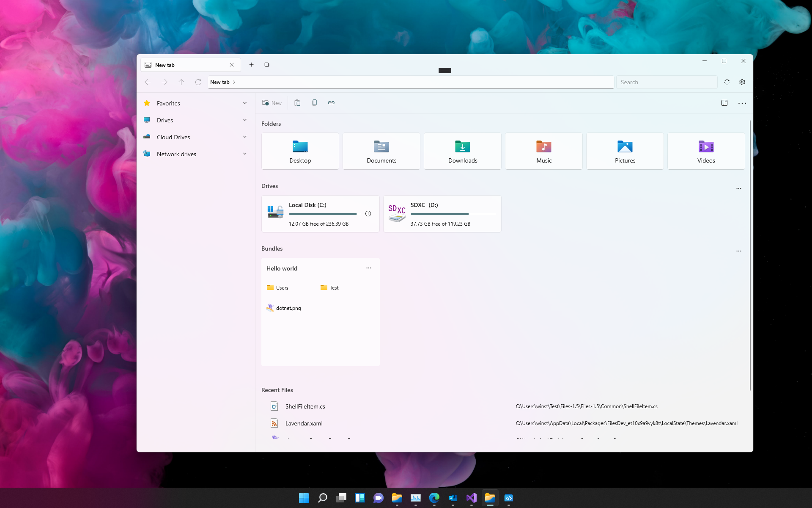Expand the Cloud Drives section
Viewport: 812px width, 508px height.
[245, 137]
